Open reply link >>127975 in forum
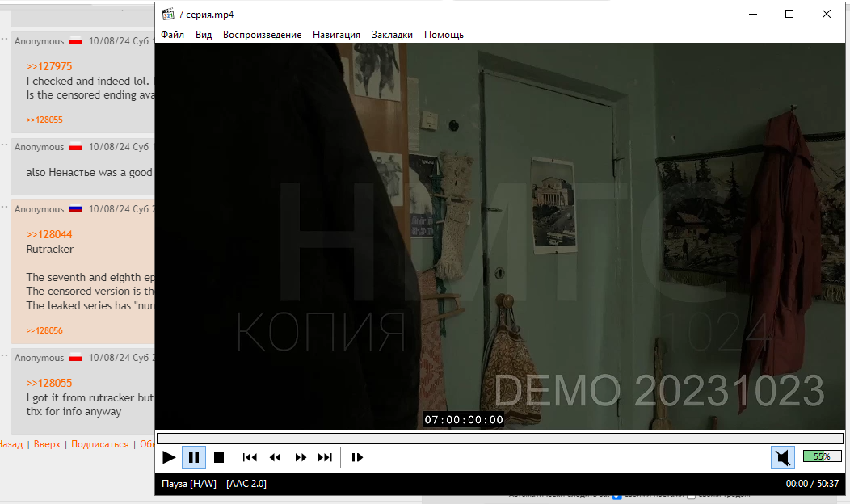 tap(48, 66)
